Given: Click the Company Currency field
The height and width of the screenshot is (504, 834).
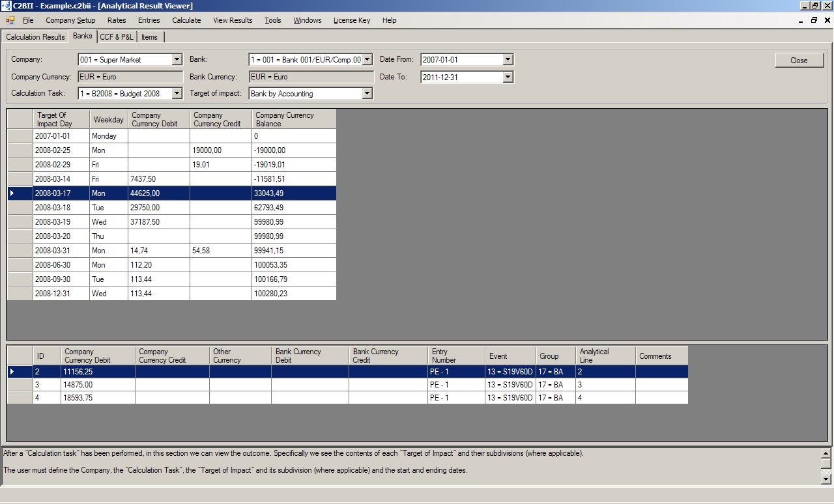Looking at the screenshot, I should click(x=130, y=77).
